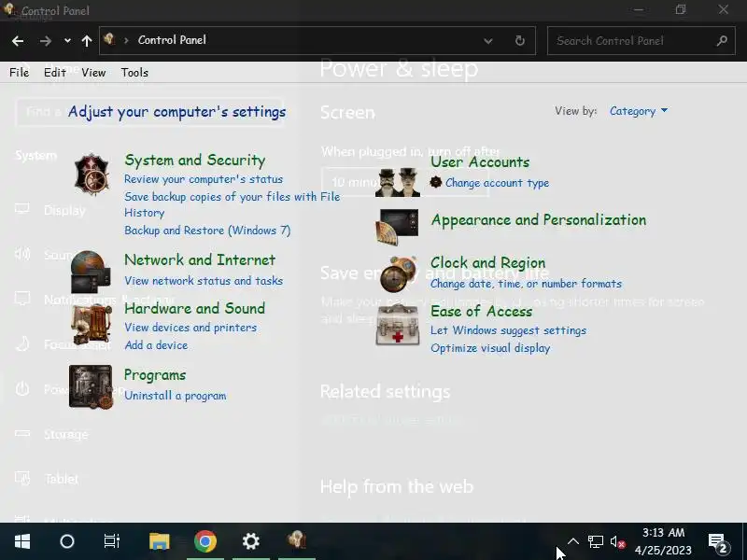Screen dimensions: 747x560
Task: Open Google Chrome from the taskbar
Action: pyautogui.click(x=205, y=541)
